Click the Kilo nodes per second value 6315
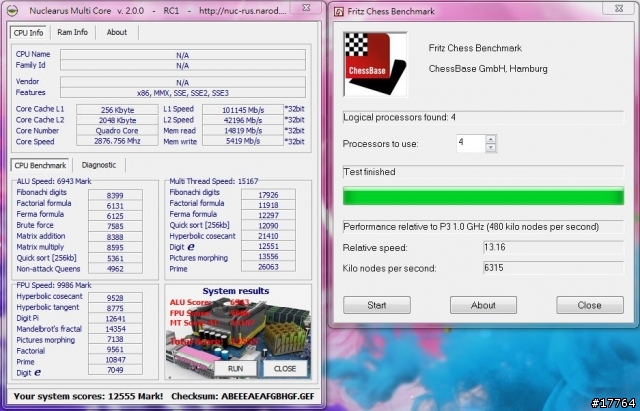 tap(553, 268)
